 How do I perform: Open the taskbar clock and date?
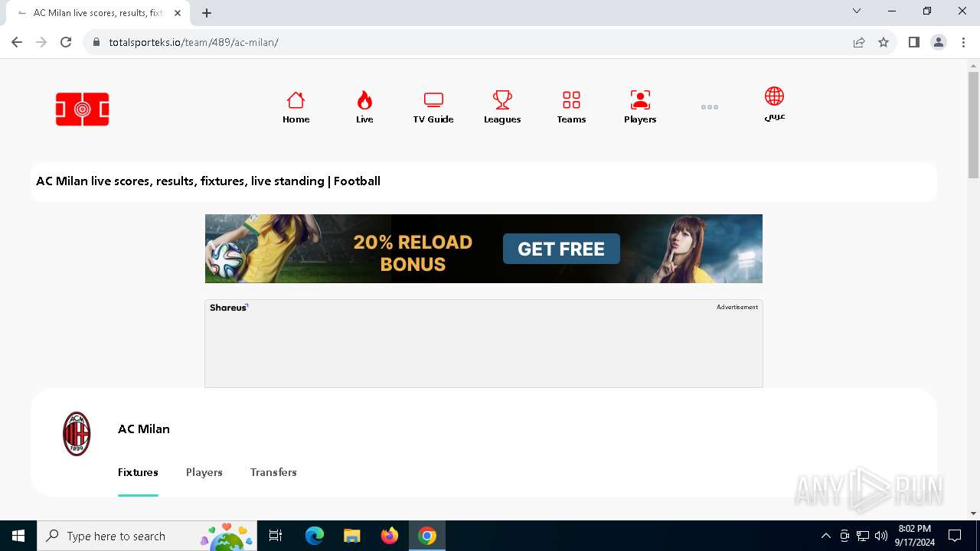(915, 536)
